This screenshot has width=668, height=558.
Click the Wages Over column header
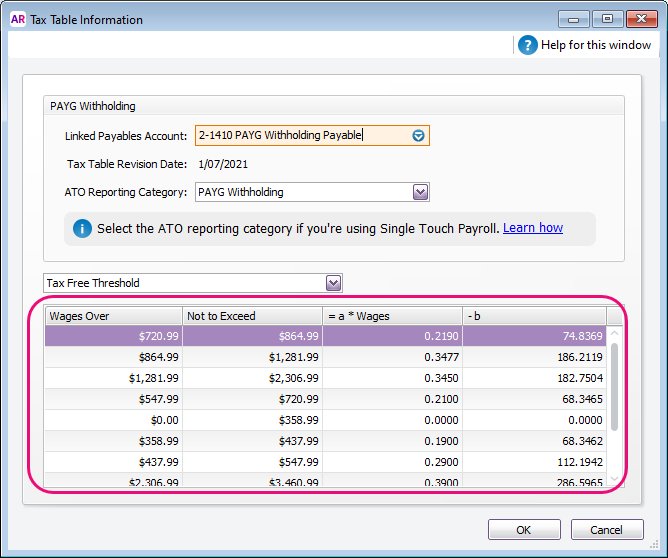[113, 316]
